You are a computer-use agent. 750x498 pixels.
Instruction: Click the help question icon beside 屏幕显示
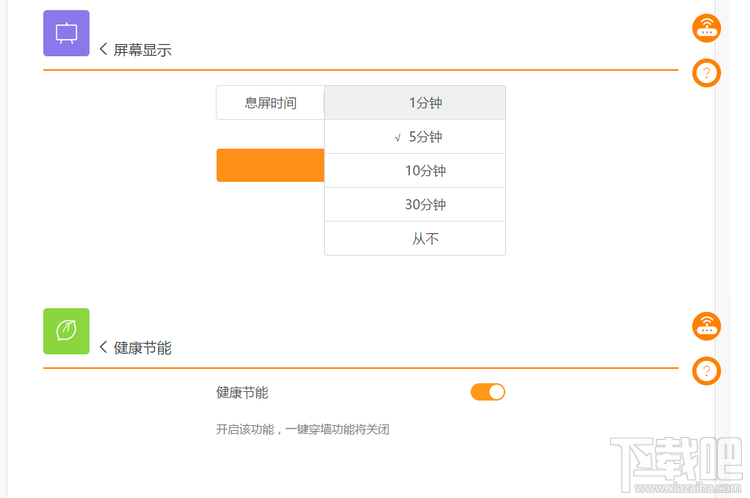706,73
